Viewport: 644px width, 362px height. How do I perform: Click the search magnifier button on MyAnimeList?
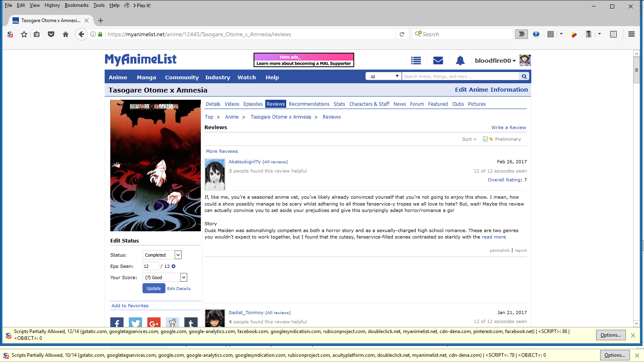[x=524, y=76]
